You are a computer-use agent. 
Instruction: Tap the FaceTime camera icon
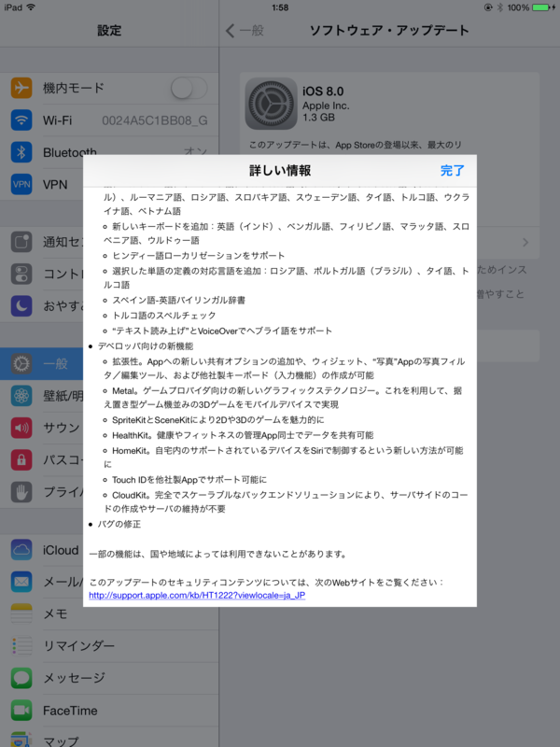click(21, 710)
